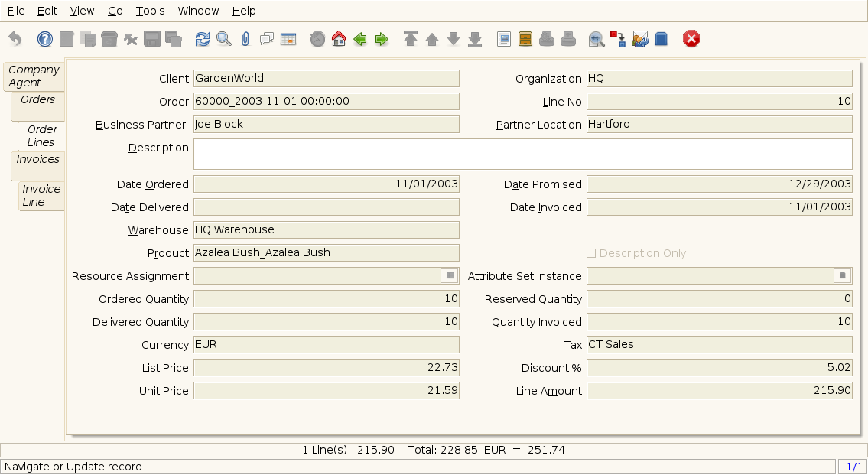868x475 pixels.
Task: Click the red Exit window icon
Action: tap(691, 39)
